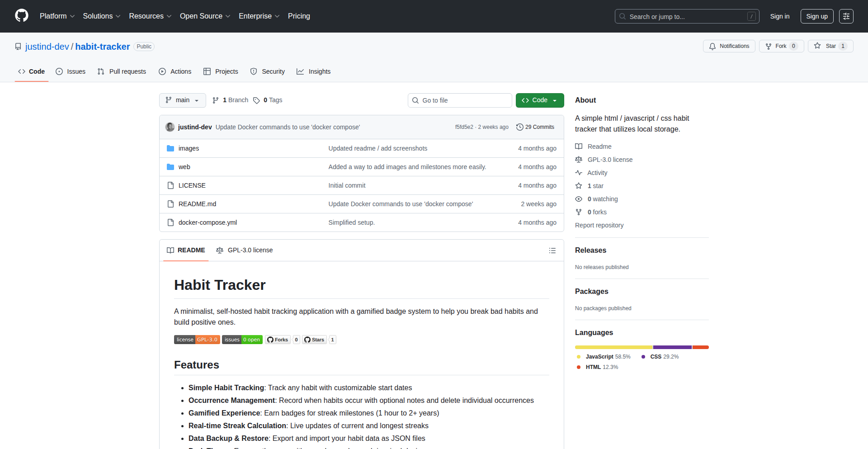Open the Insights tab
Image resolution: width=868 pixels, height=449 pixels.
tap(314, 71)
